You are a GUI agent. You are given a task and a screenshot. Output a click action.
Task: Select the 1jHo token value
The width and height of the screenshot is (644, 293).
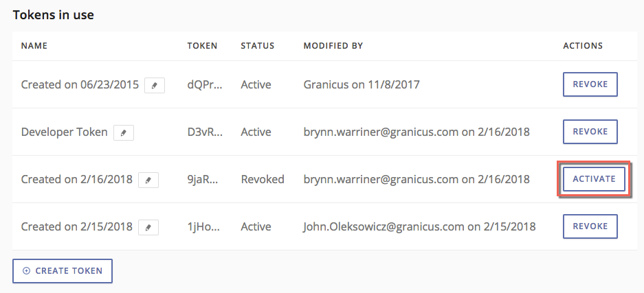[x=203, y=226]
